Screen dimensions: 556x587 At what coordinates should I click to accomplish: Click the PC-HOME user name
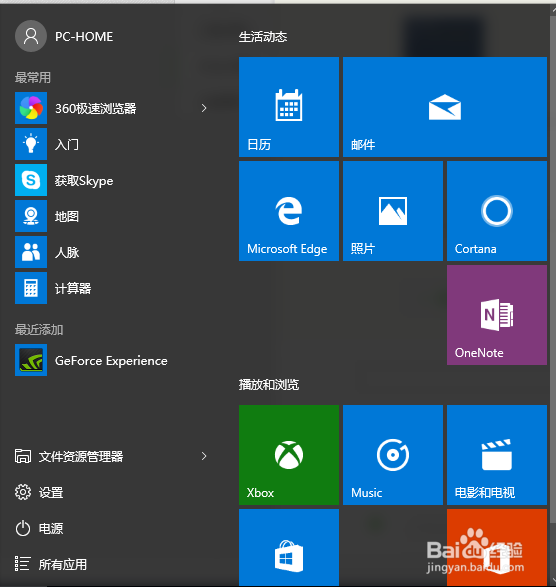pos(84,37)
